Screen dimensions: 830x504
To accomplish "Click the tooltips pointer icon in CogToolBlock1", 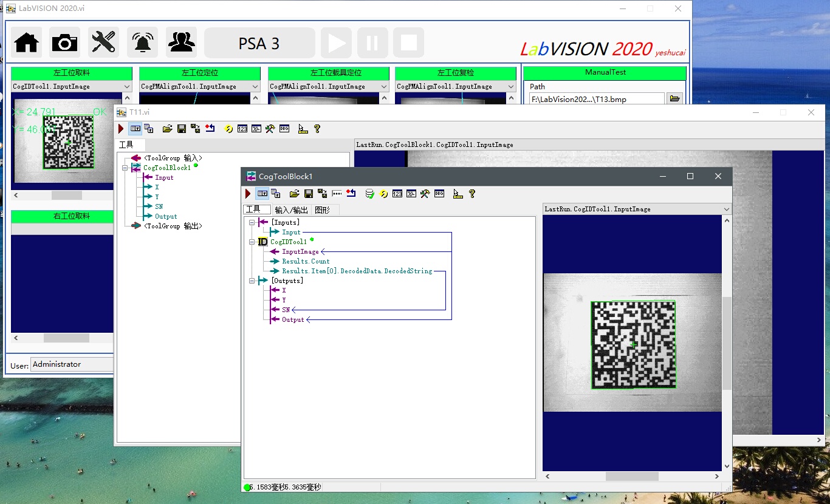I will click(x=458, y=194).
